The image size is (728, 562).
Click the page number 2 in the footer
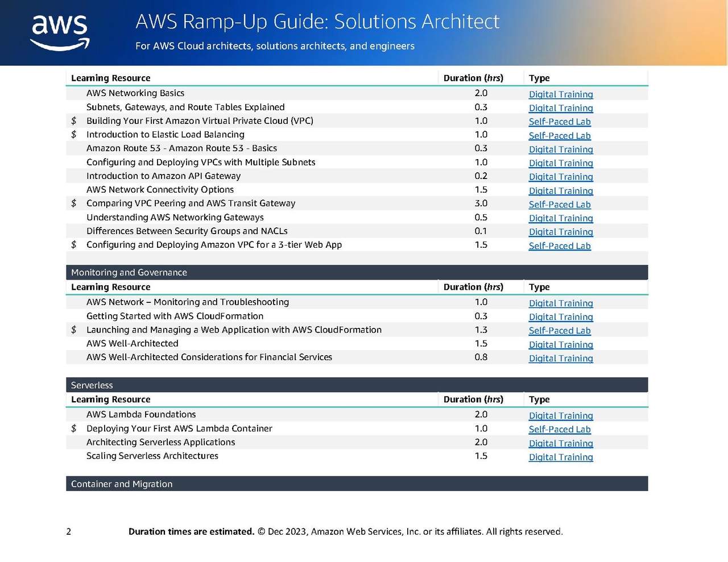tap(69, 532)
